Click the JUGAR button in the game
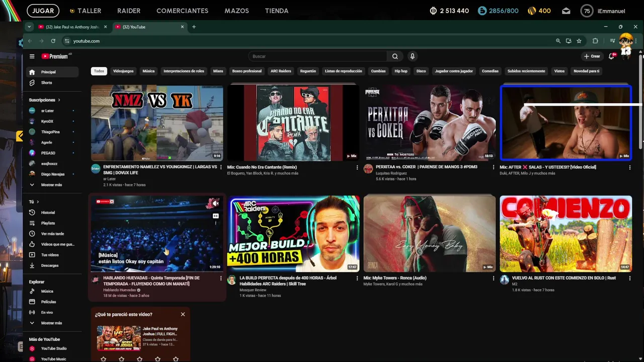This screenshot has height=362, width=644. click(x=43, y=11)
